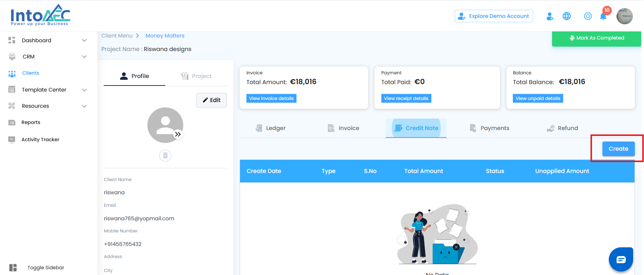Switch to the Invoice tab

(x=343, y=128)
